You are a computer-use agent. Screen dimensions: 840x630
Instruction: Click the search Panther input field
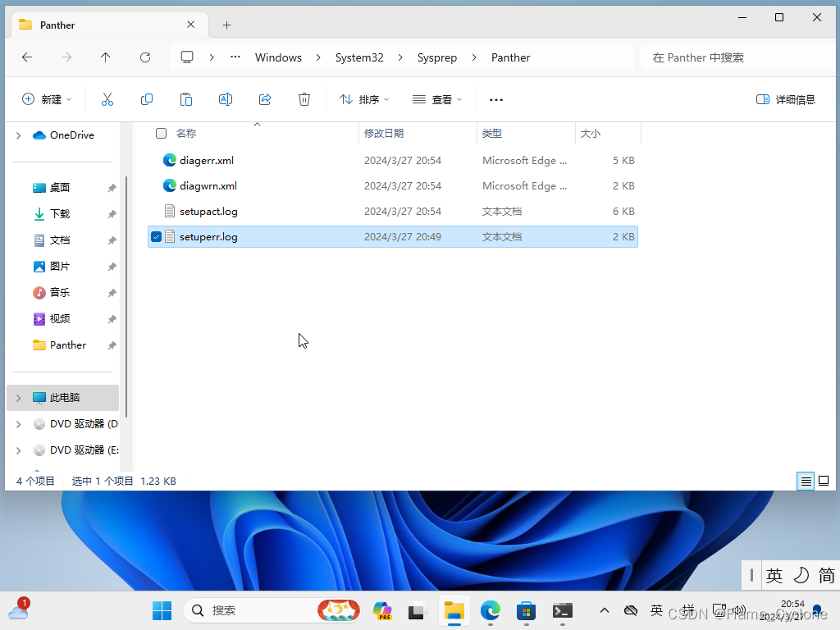[x=739, y=57]
